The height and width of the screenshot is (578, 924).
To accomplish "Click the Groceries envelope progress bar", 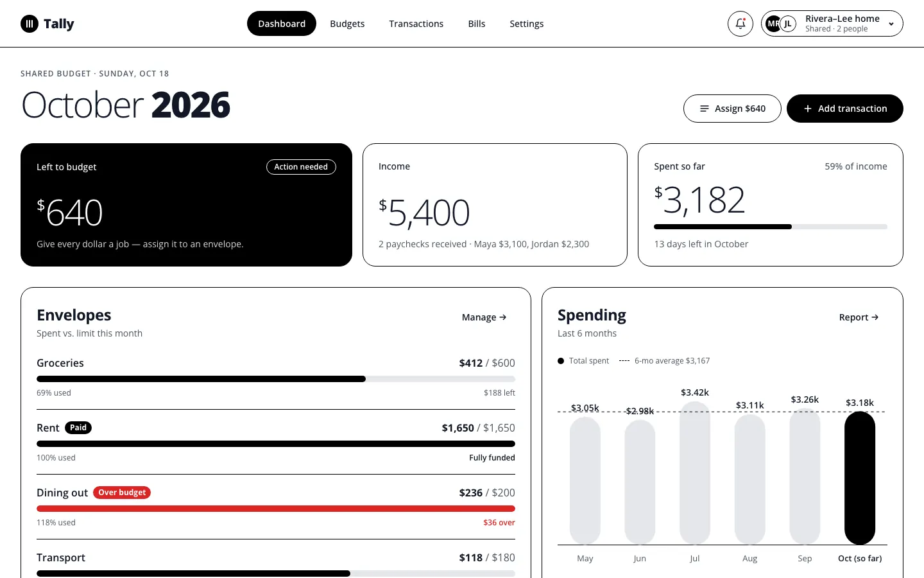I will coord(276,379).
